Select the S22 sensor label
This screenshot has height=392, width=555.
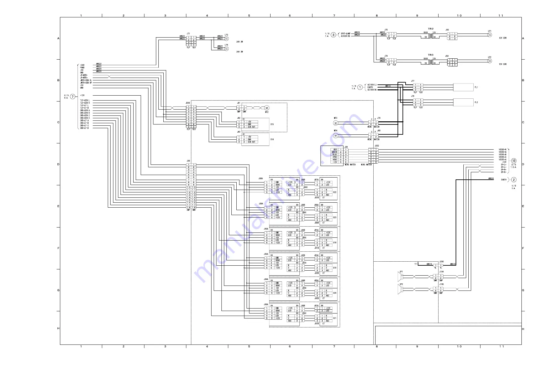tap(335, 192)
